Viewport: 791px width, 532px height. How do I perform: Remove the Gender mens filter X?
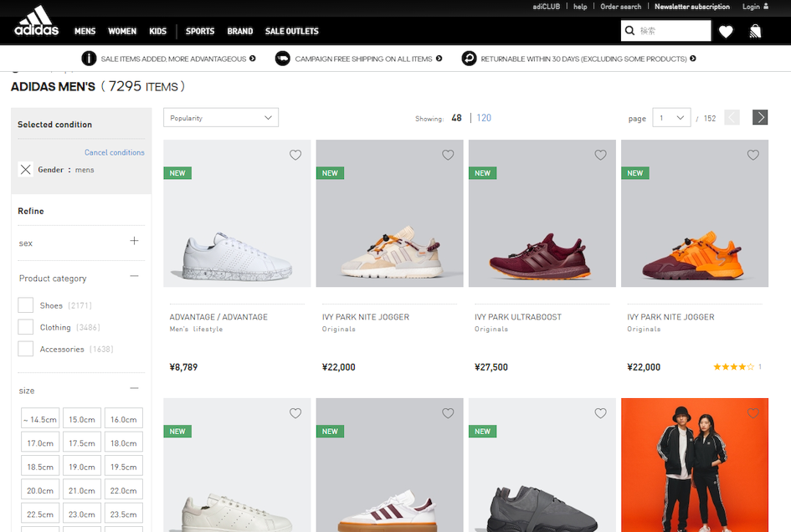[26, 170]
